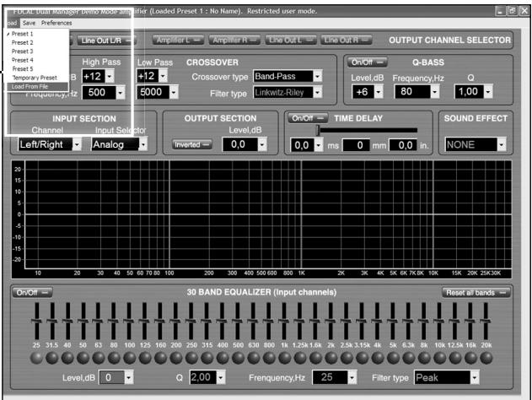The width and height of the screenshot is (532, 400).
Task: Select the 500 Hz band round selector button
Action: pyautogui.click(x=239, y=358)
